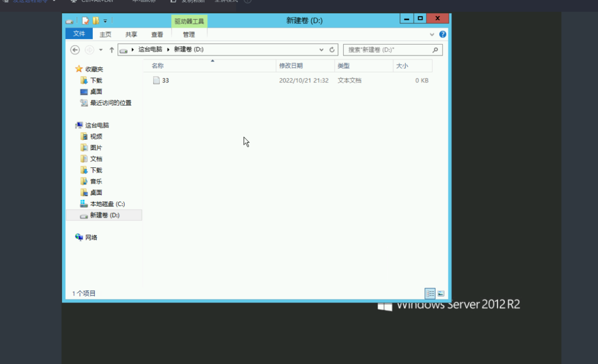
Task: Select the 驱动器工具 contextual tab
Action: pyautogui.click(x=189, y=21)
